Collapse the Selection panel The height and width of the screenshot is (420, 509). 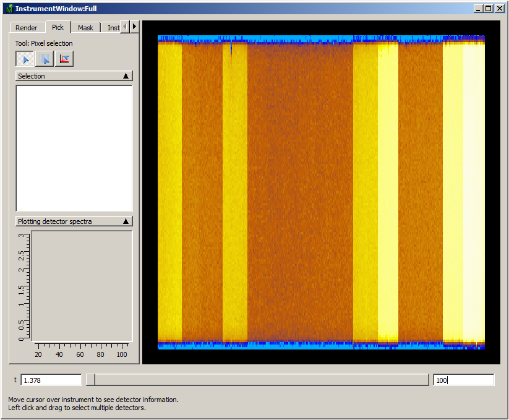(126, 76)
